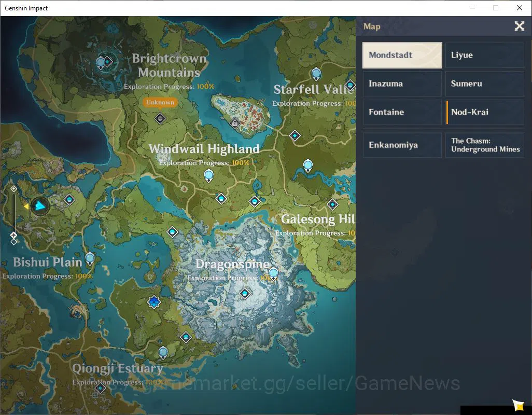Click the teleport waypoint east of Mondstadt city bridge
This screenshot has height=415, width=532.
click(295, 136)
